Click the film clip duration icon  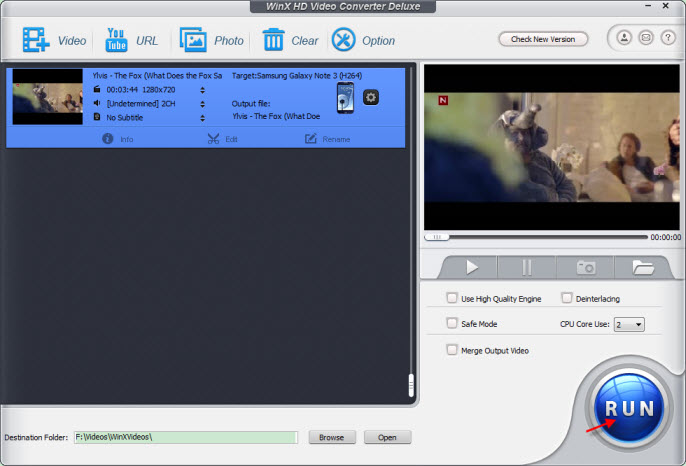point(97,89)
